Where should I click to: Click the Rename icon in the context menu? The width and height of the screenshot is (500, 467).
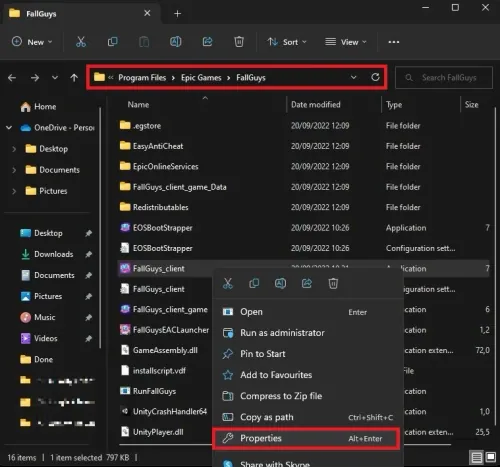[x=280, y=283]
